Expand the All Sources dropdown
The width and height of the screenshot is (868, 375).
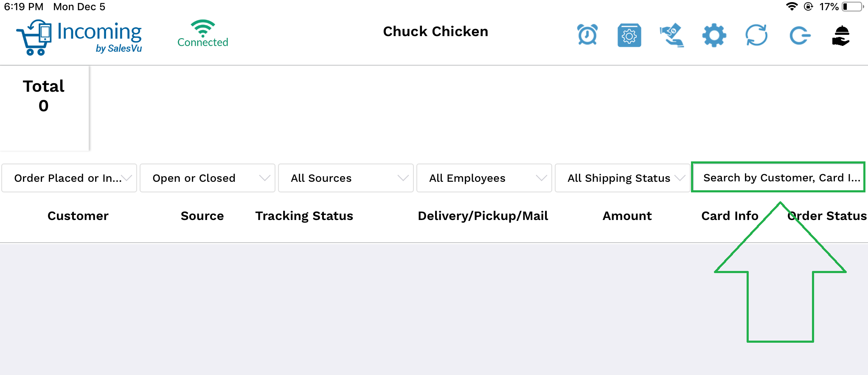click(346, 178)
